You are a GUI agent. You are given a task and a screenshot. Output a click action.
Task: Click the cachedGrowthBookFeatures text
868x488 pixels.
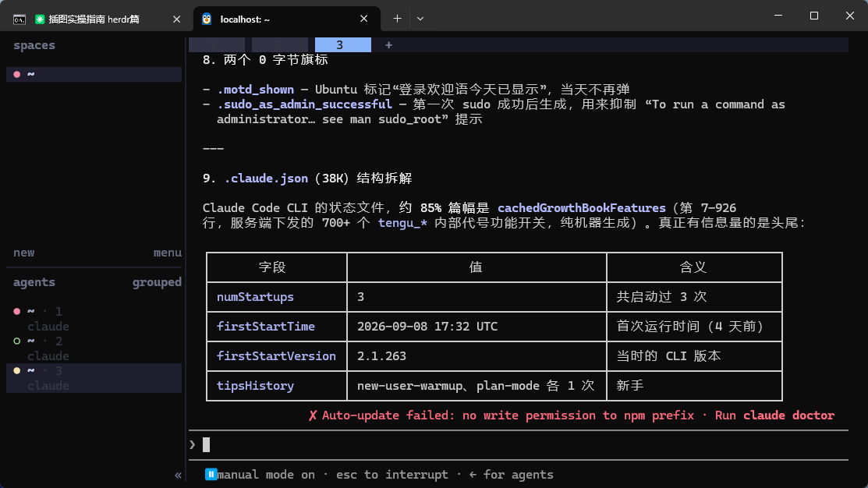pyautogui.click(x=581, y=208)
